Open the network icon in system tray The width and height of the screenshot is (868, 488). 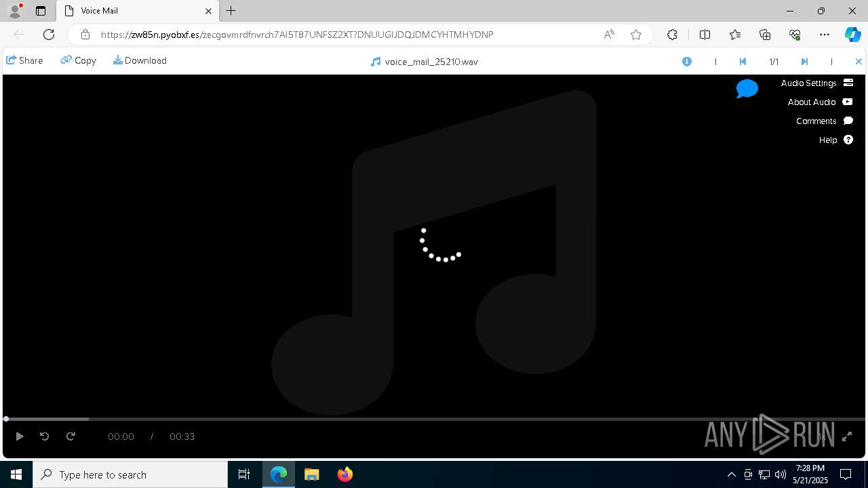click(764, 474)
